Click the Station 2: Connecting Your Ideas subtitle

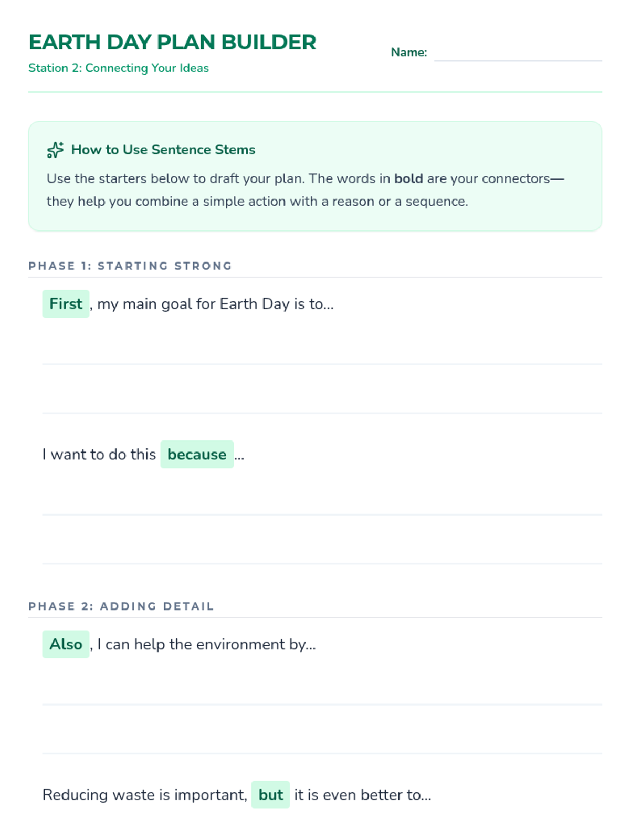pyautogui.click(x=119, y=68)
